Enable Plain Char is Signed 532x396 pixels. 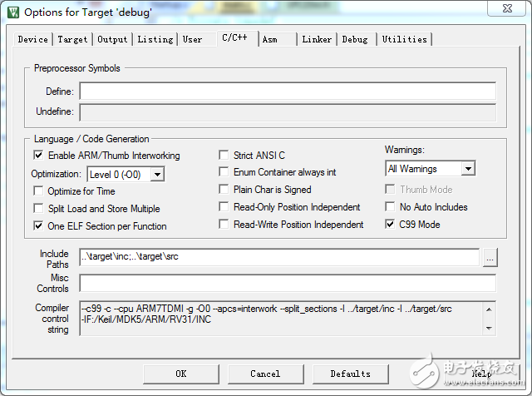224,190
